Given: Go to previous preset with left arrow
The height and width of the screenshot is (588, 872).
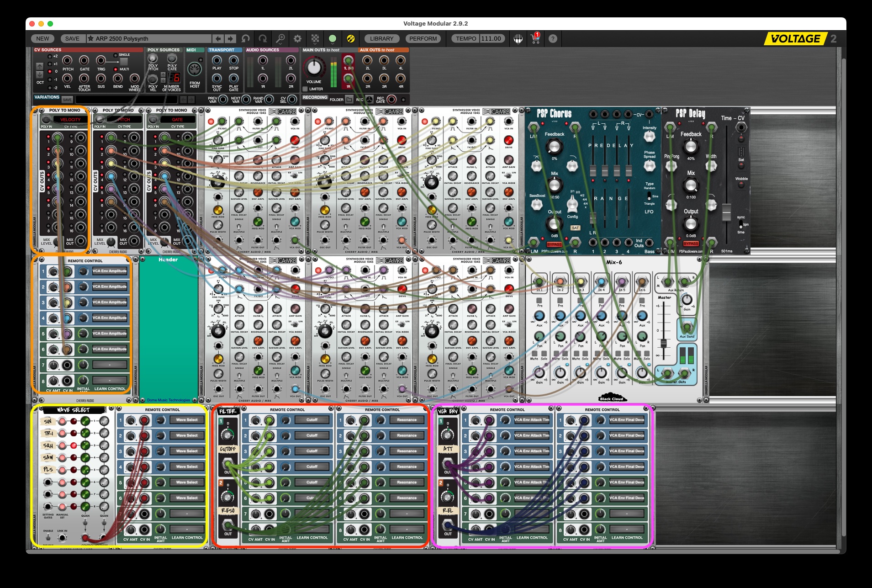Looking at the screenshot, I should point(218,39).
